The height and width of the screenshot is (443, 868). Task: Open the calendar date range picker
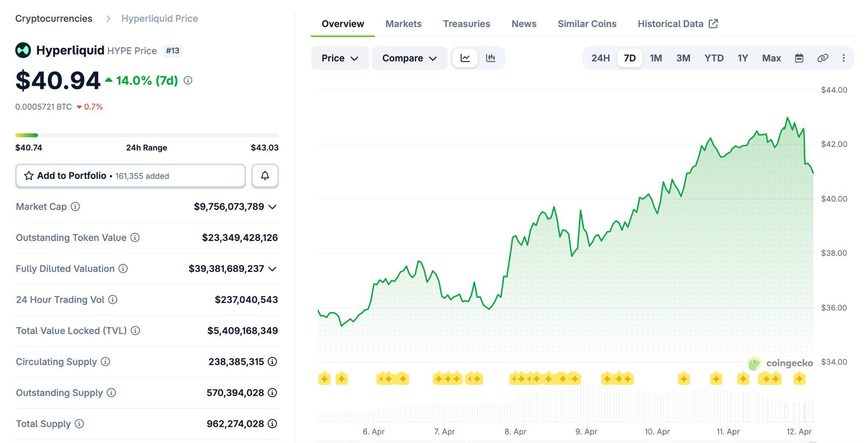click(x=799, y=58)
